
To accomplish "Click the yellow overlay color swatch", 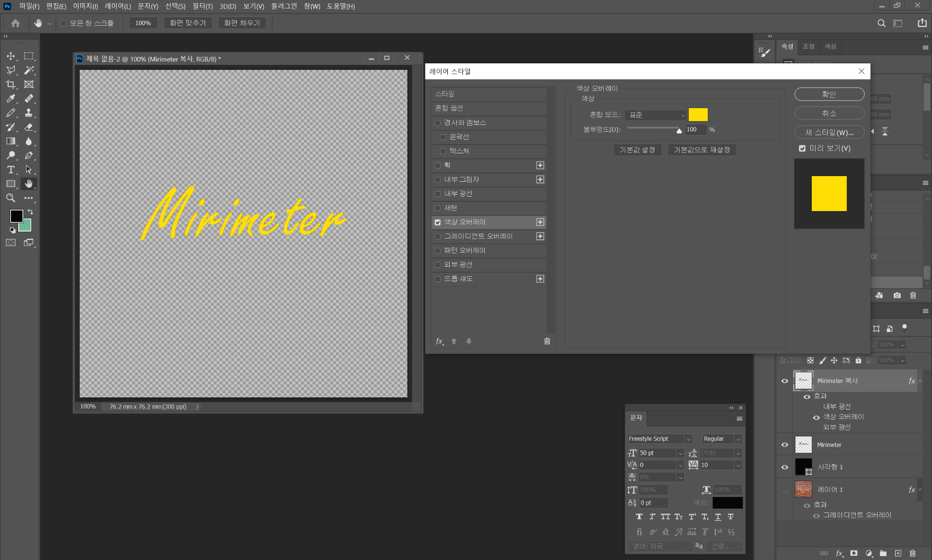I will (698, 115).
